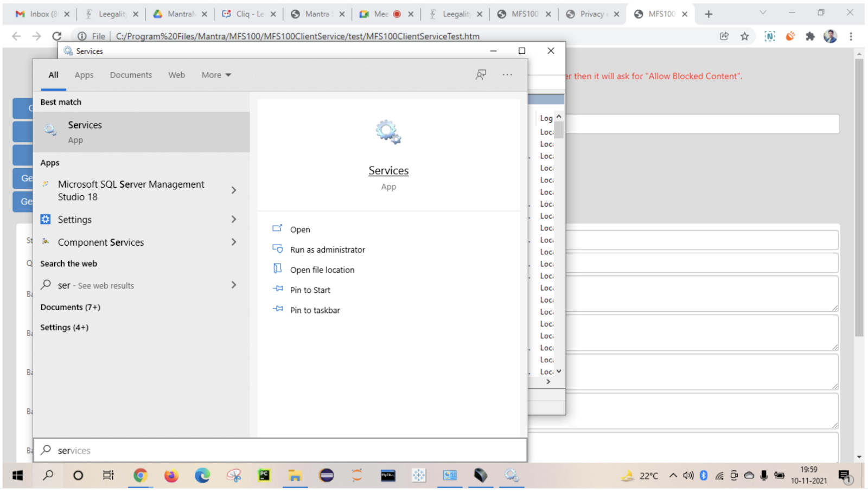Open Settings (4+) results group

64,327
